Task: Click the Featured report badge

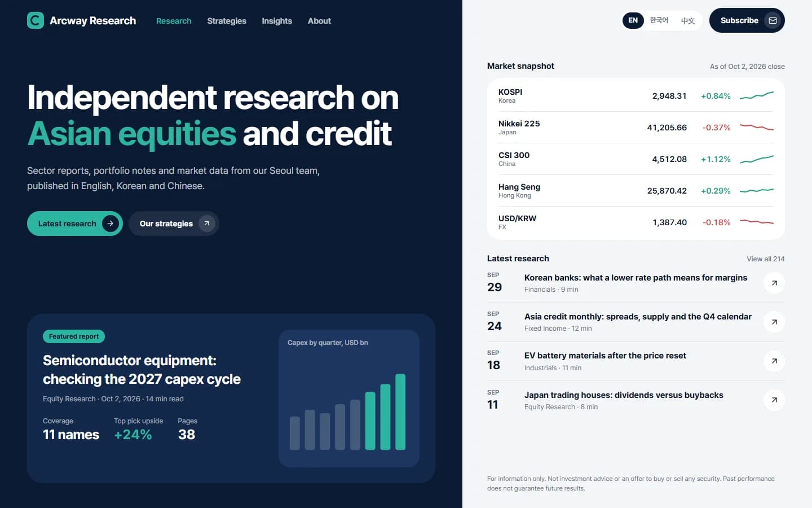Action: click(74, 336)
